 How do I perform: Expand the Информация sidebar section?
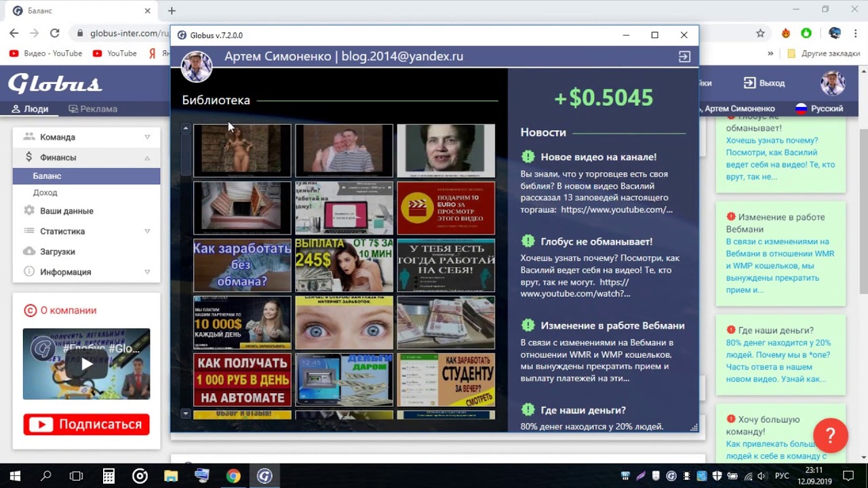[x=86, y=272]
